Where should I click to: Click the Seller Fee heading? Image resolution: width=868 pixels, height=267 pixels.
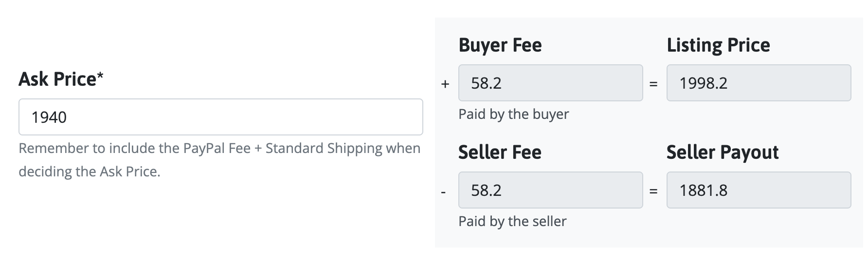[x=500, y=153]
